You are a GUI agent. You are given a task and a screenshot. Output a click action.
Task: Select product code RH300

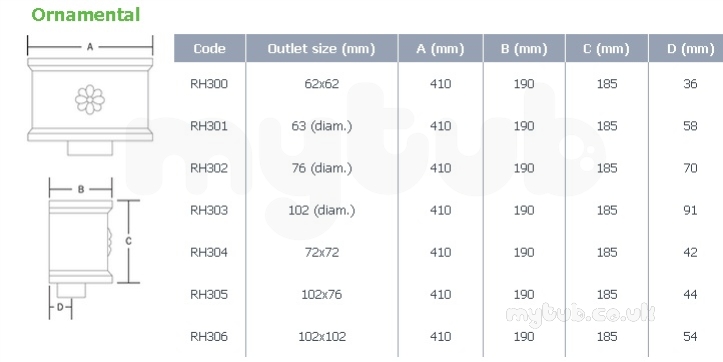pyautogui.click(x=209, y=84)
